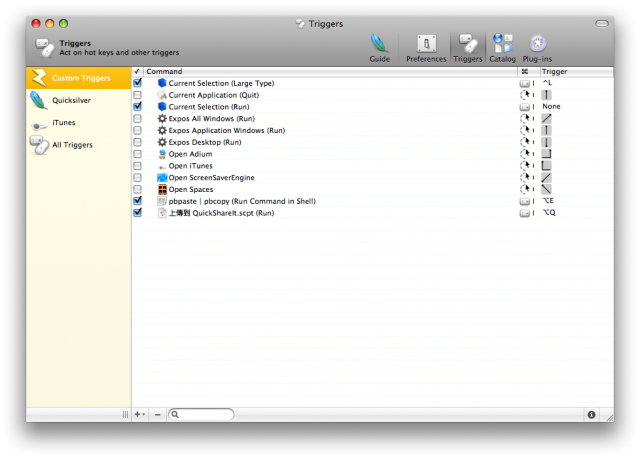Click the Trigger column header

[x=576, y=71]
